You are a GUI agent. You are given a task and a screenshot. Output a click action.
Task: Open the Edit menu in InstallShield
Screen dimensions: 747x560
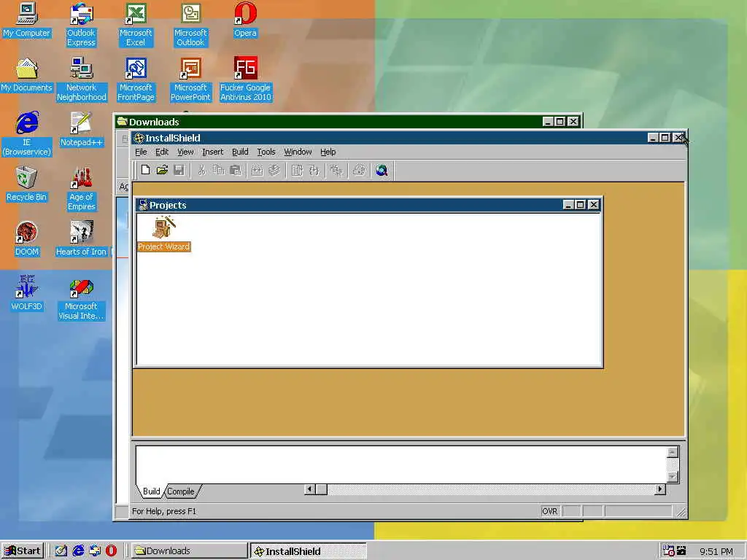162,152
